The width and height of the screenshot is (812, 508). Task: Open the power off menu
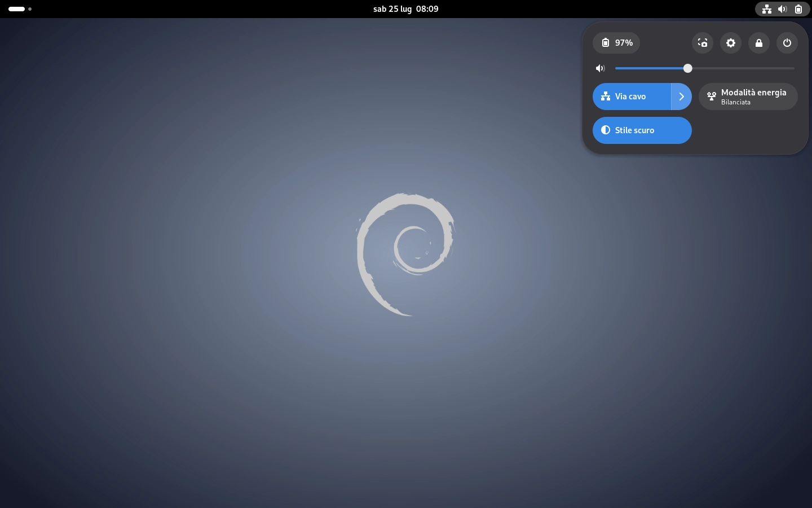pyautogui.click(x=787, y=43)
